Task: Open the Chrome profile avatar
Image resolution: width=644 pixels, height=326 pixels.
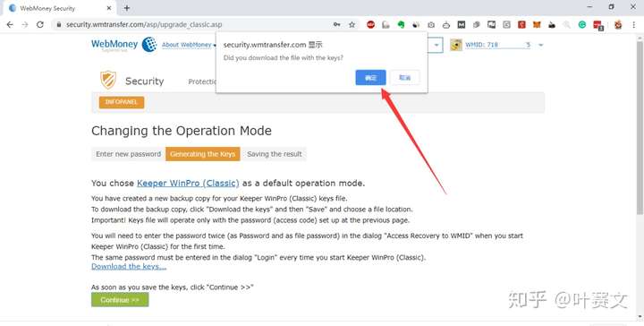Action: (618, 25)
